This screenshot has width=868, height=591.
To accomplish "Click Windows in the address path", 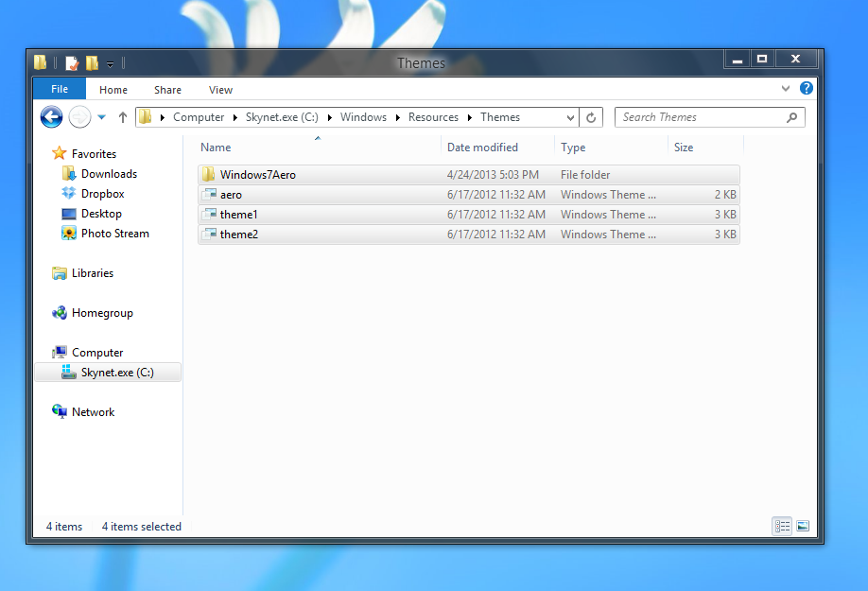I will click(363, 117).
